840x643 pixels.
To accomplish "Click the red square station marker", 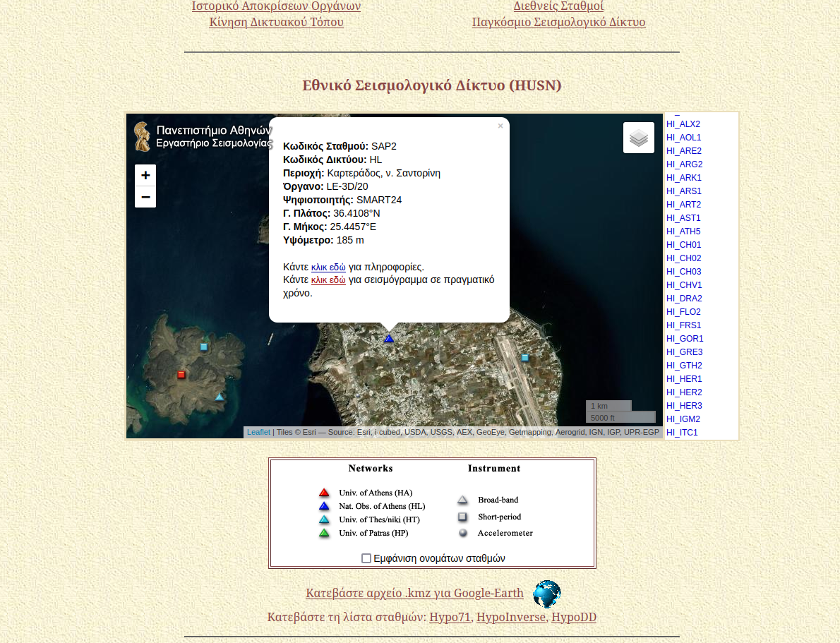I will [181, 375].
